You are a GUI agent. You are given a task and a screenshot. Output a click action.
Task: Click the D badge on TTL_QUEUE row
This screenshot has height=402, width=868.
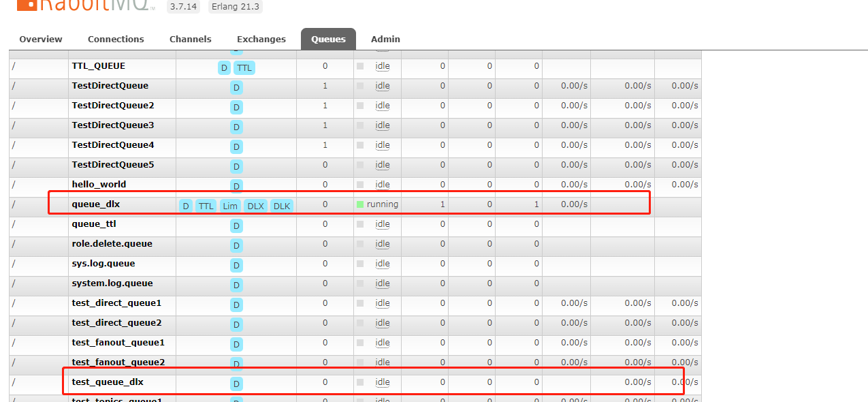[x=224, y=68]
